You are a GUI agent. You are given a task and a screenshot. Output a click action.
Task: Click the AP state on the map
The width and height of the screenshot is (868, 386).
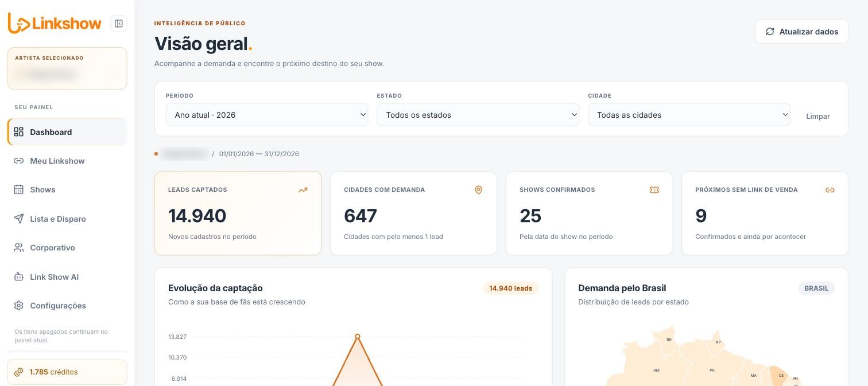pos(718,342)
